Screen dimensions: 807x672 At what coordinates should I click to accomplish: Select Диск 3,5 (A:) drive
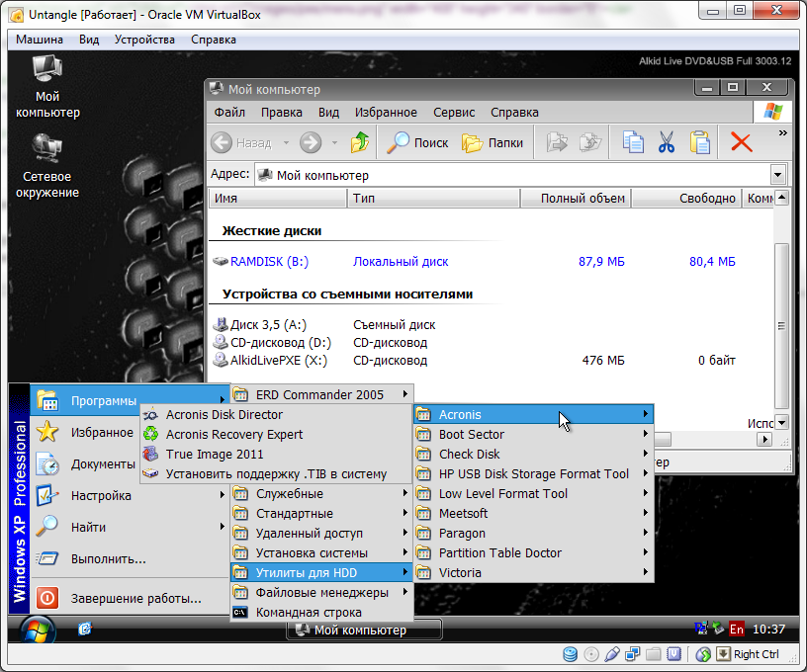coord(260,324)
